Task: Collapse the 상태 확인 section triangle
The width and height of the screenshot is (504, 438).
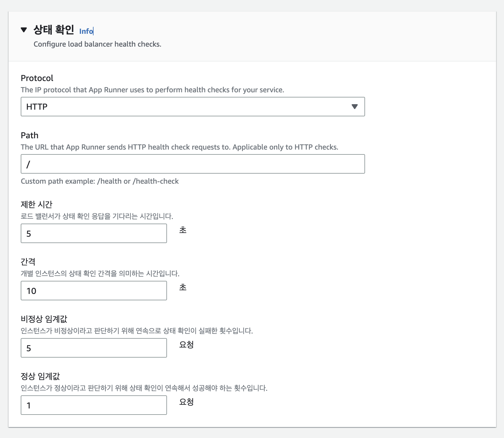Action: pyautogui.click(x=24, y=30)
